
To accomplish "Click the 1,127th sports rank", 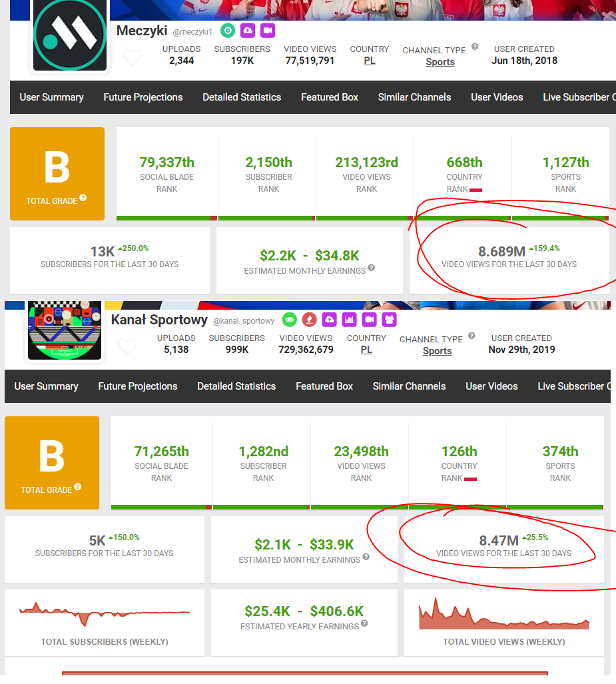I will point(566,163).
